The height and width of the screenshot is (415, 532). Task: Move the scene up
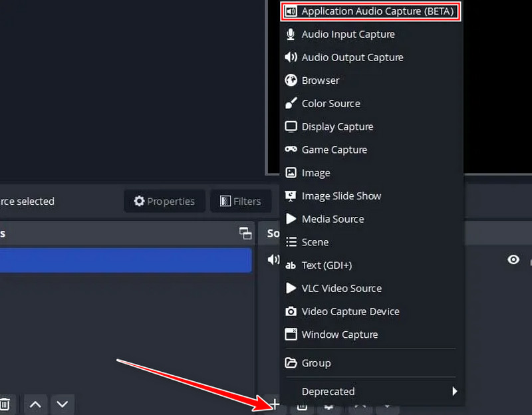tap(35, 404)
